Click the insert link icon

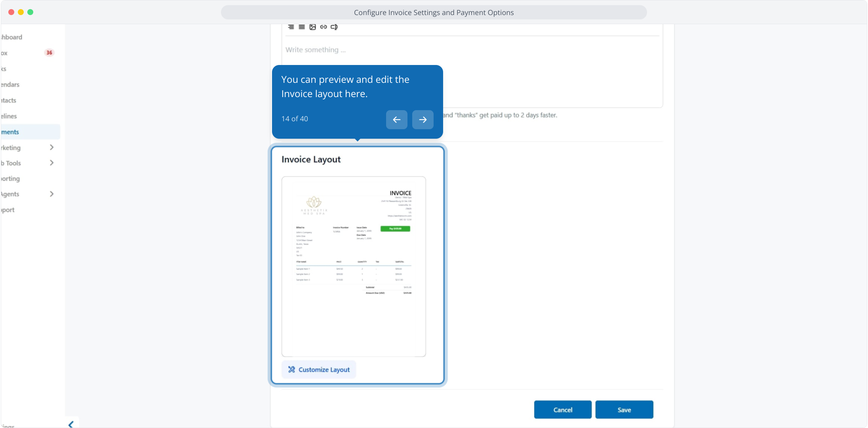pyautogui.click(x=324, y=27)
